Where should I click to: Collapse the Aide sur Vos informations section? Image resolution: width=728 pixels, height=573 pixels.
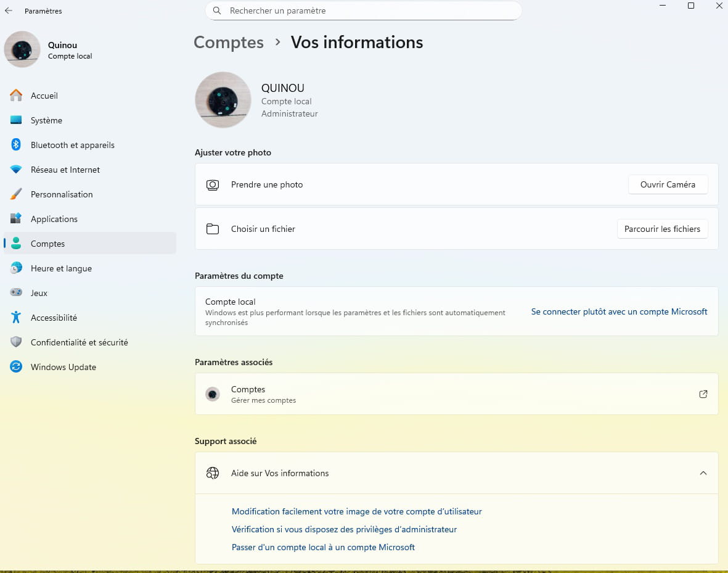tap(703, 473)
